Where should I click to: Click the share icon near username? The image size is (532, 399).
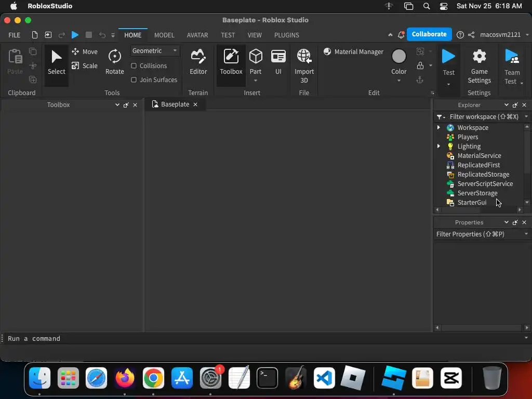point(471,35)
